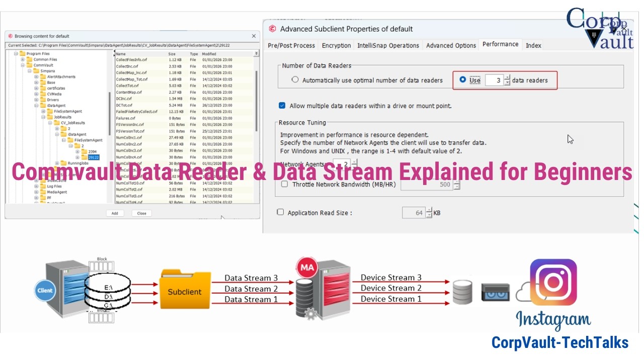
Task: Click the highlighted 29122 folder icon
Action: coord(84,157)
